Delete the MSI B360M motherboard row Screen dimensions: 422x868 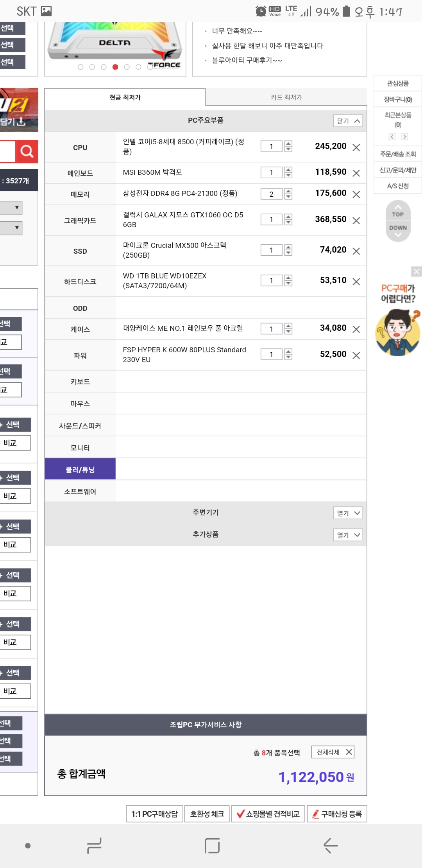tap(356, 173)
